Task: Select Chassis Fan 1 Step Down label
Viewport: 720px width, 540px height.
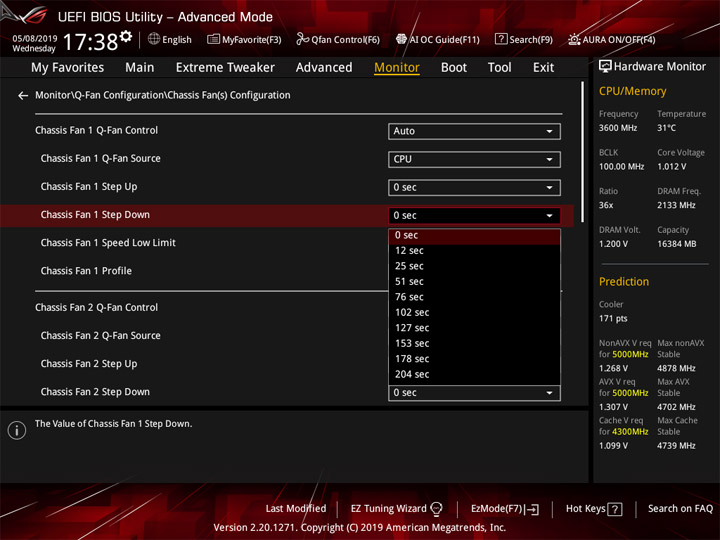Action: pyautogui.click(x=95, y=215)
